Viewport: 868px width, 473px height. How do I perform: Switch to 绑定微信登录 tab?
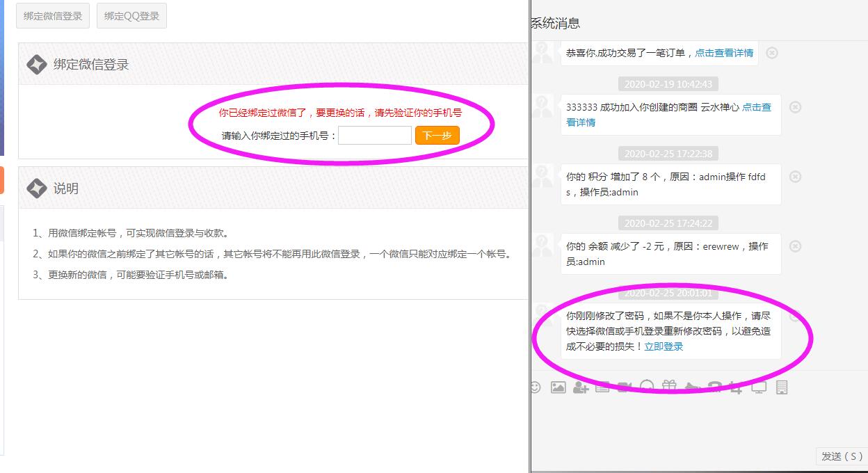coord(53,16)
